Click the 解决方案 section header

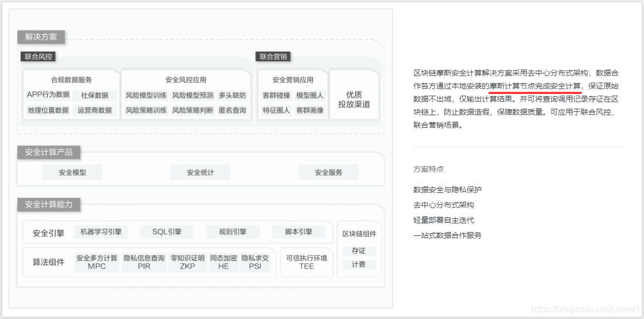(41, 36)
